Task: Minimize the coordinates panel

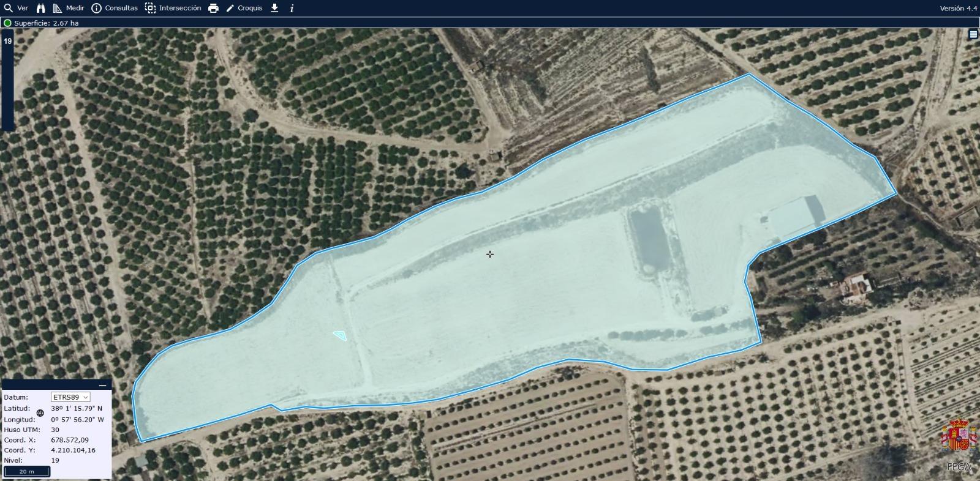Action: (x=102, y=386)
